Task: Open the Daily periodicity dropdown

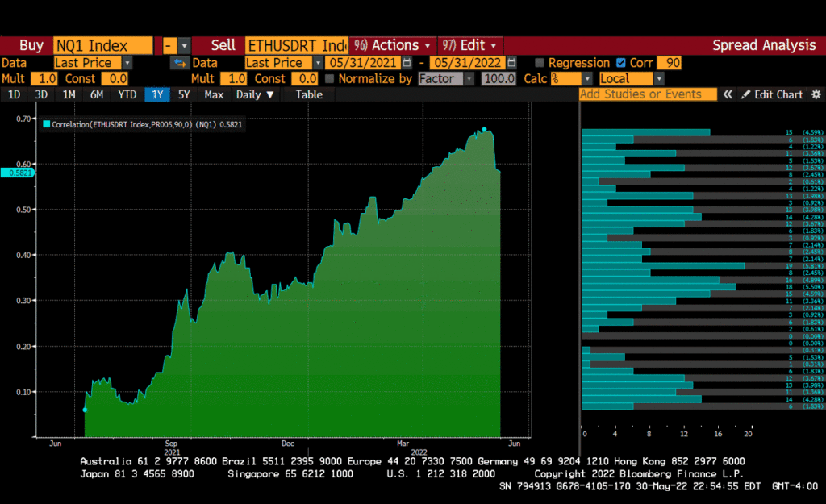Action: (254, 94)
